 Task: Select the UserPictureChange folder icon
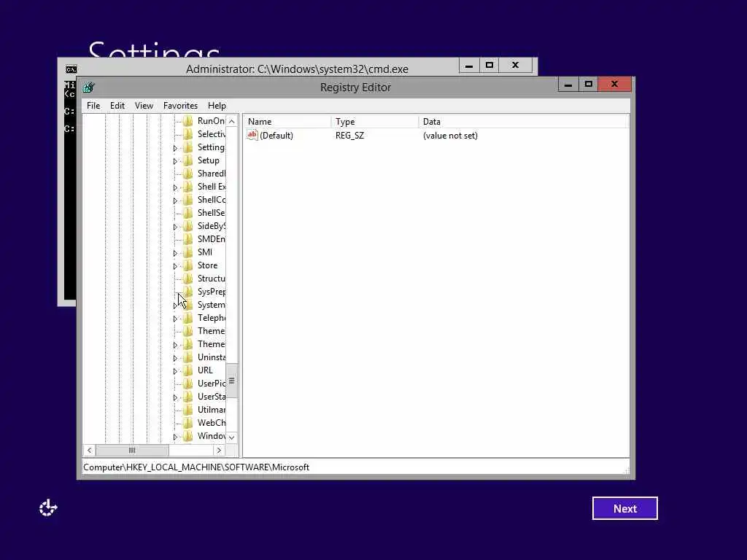(x=188, y=384)
